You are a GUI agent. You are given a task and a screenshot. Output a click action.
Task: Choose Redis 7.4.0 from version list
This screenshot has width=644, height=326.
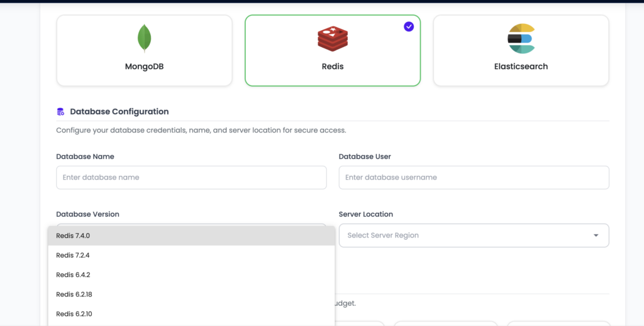click(x=191, y=236)
